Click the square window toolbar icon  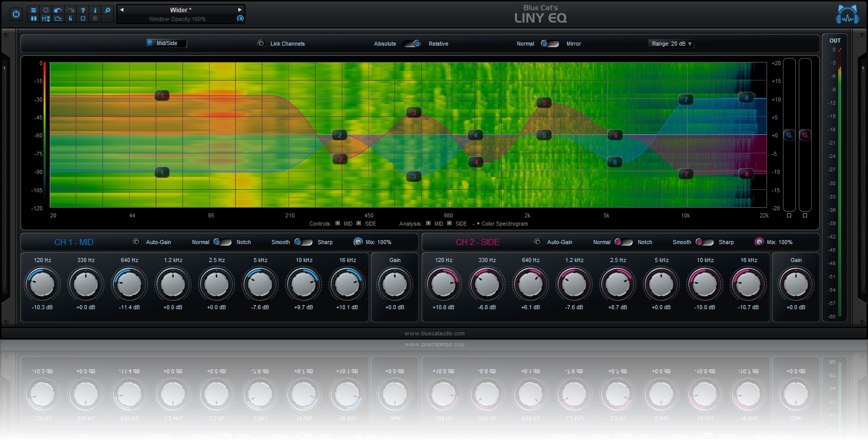pos(82,18)
